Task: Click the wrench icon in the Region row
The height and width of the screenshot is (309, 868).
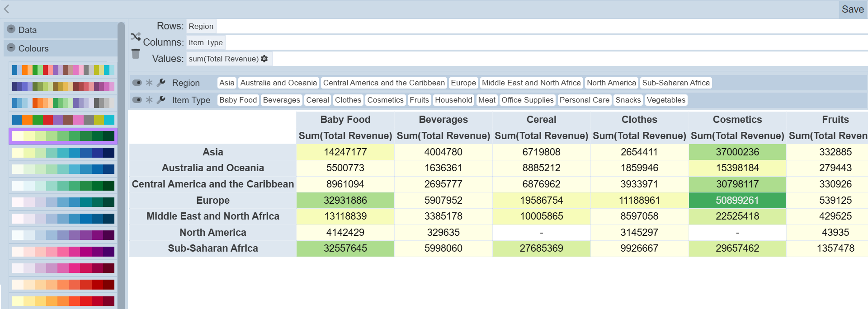Action: tap(161, 83)
